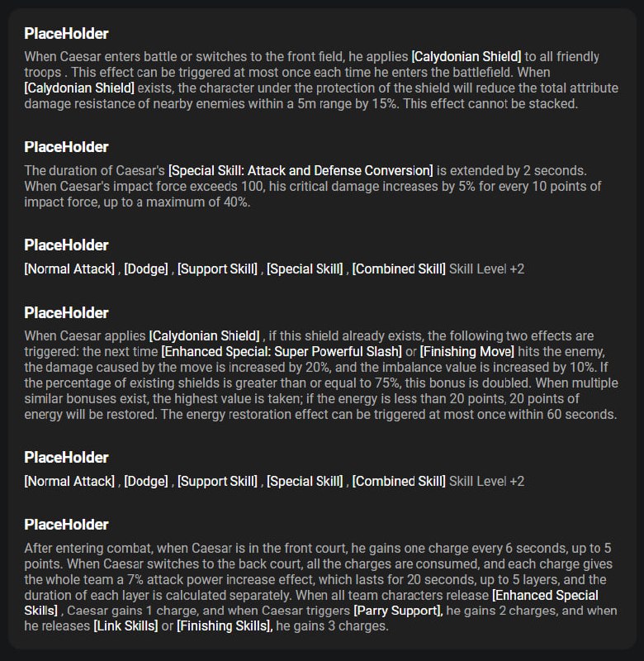The width and height of the screenshot is (644, 661).
Task: Click [Normal Attack] in the upper skill-level row
Action: (x=69, y=269)
